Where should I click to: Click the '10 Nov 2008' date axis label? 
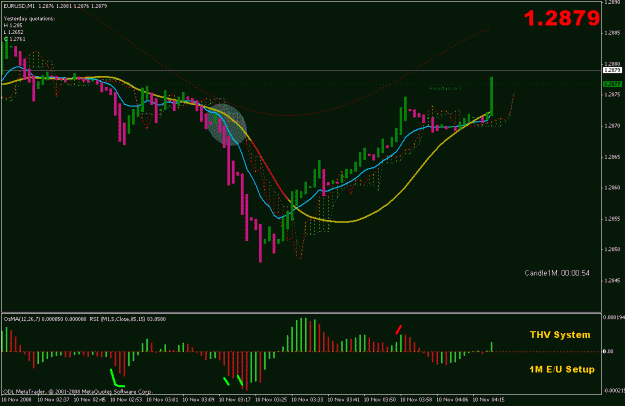pyautogui.click(x=16, y=400)
